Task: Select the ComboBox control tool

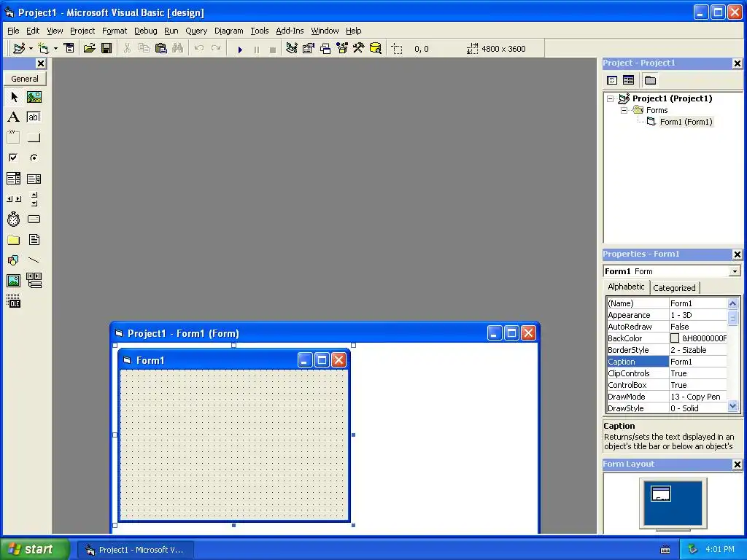Action: (14, 179)
